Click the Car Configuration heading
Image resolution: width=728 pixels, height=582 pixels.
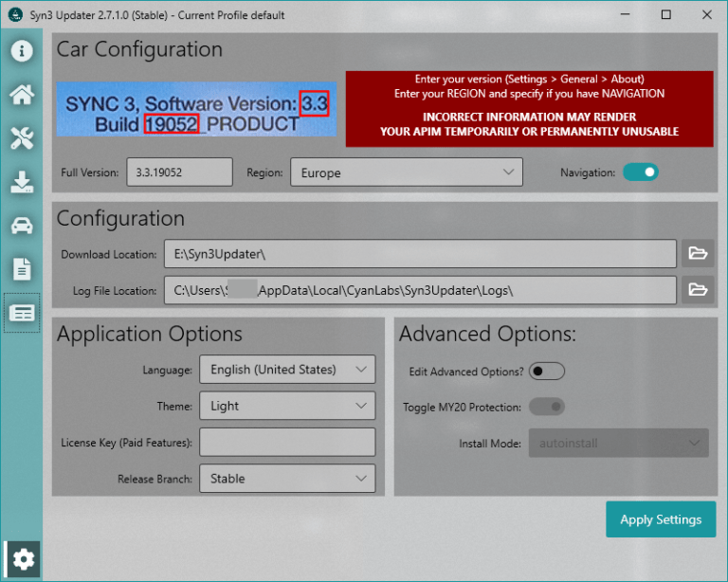click(x=139, y=49)
